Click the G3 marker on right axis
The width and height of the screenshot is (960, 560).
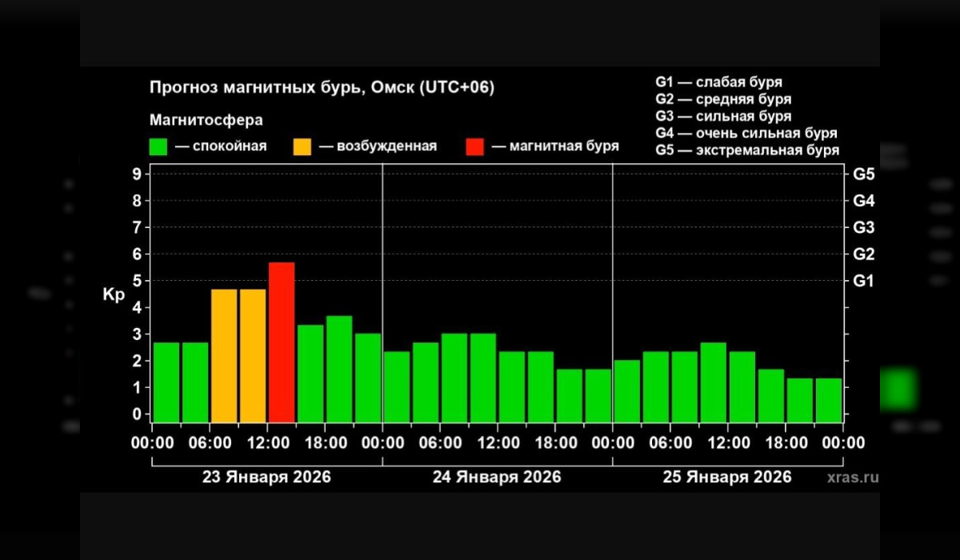tap(864, 228)
